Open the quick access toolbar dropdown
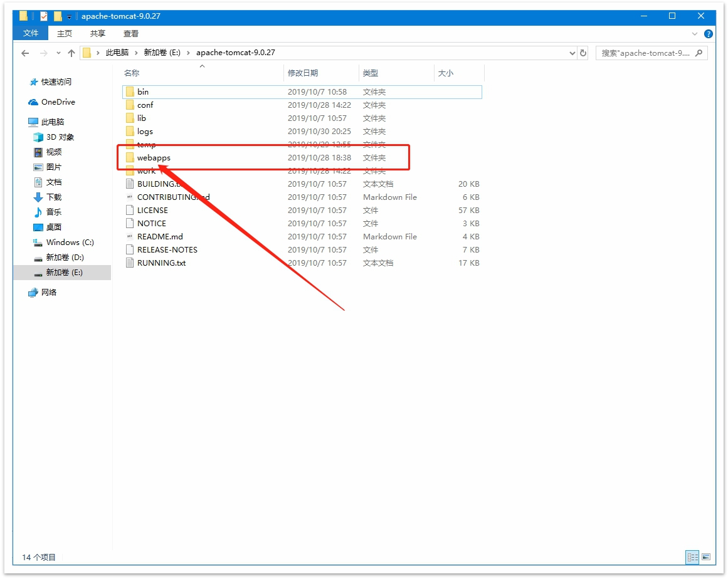728x579 pixels. (x=69, y=17)
